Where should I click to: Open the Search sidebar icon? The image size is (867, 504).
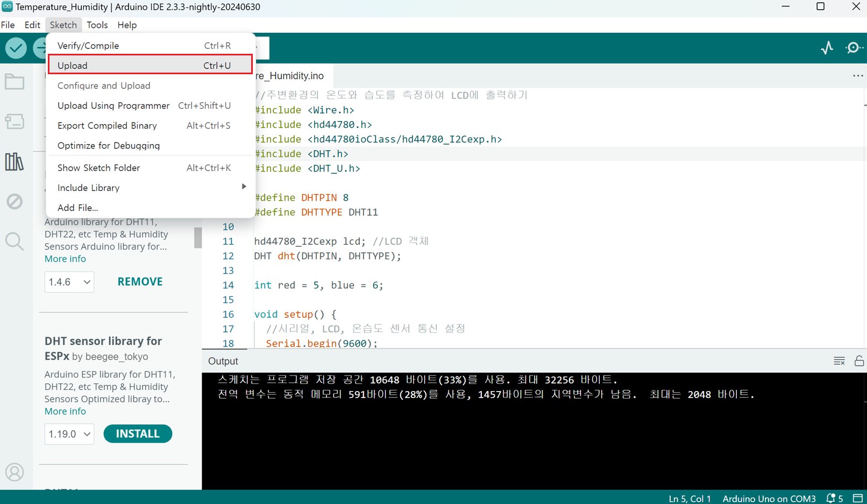pyautogui.click(x=15, y=241)
